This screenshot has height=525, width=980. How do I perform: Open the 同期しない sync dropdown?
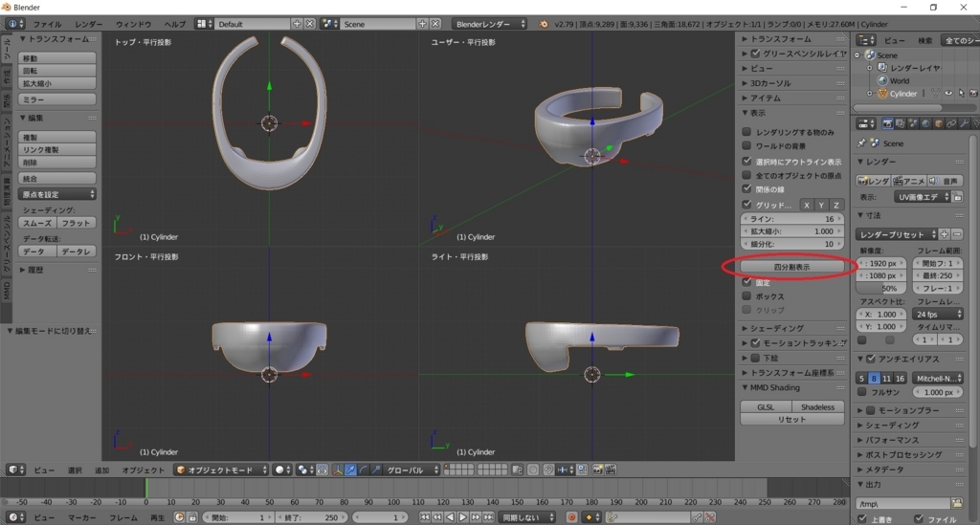point(527,517)
